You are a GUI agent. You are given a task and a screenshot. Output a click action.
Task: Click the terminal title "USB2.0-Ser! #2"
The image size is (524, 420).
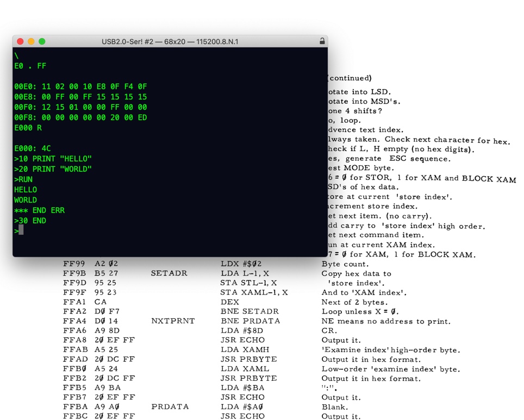[x=127, y=42]
